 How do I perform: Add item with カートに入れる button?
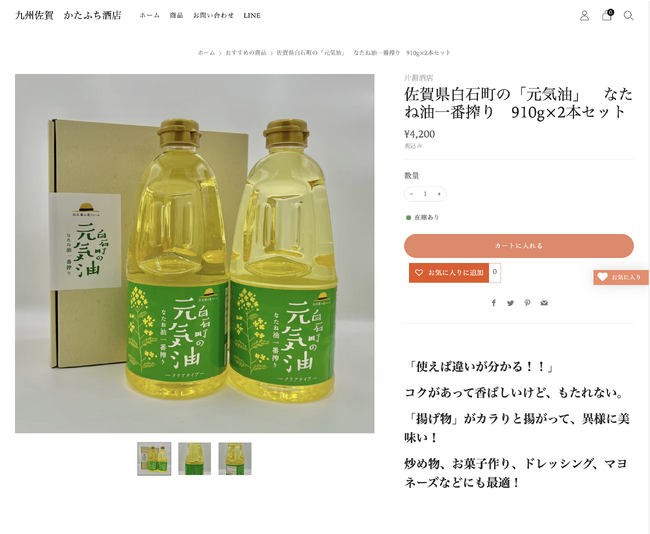coord(519,246)
